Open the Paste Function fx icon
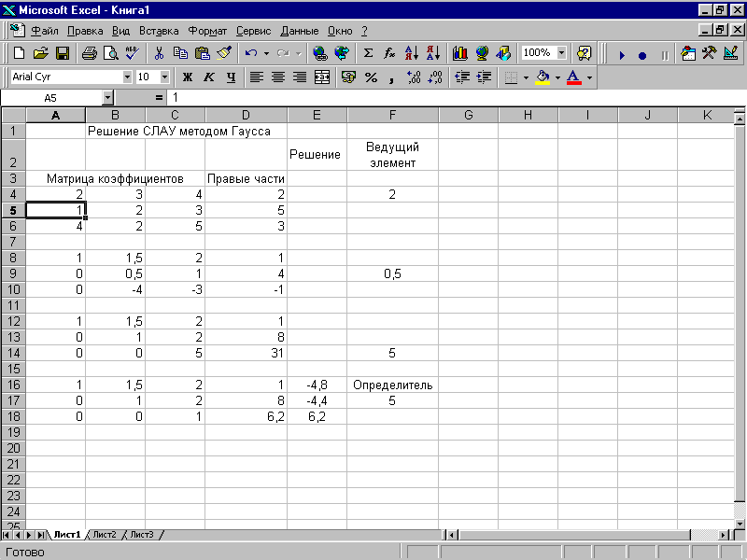The image size is (747, 560). 389,53
